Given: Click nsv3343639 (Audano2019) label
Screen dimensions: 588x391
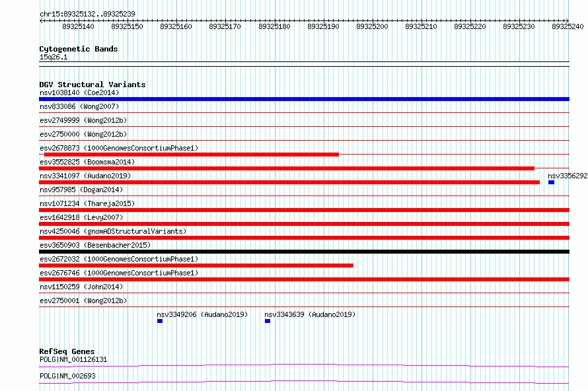Looking at the screenshot, I should tap(310, 314).
